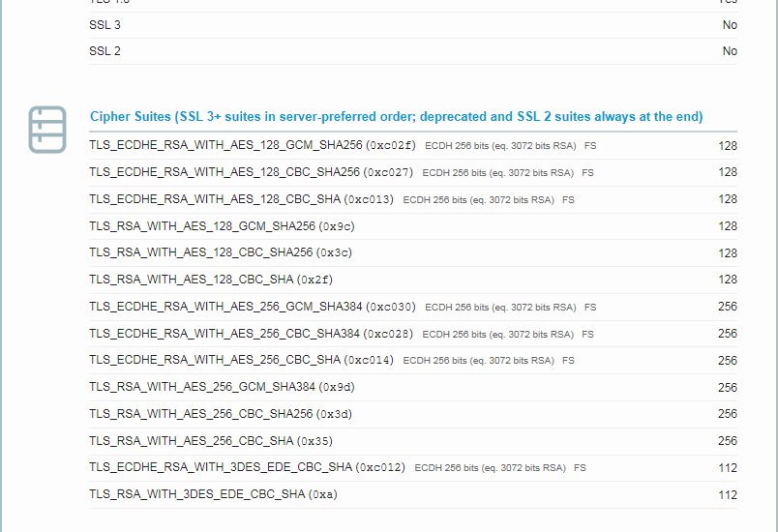Click the Cipher Suites section heading
Screen dimensions: 778x532
[x=396, y=117]
